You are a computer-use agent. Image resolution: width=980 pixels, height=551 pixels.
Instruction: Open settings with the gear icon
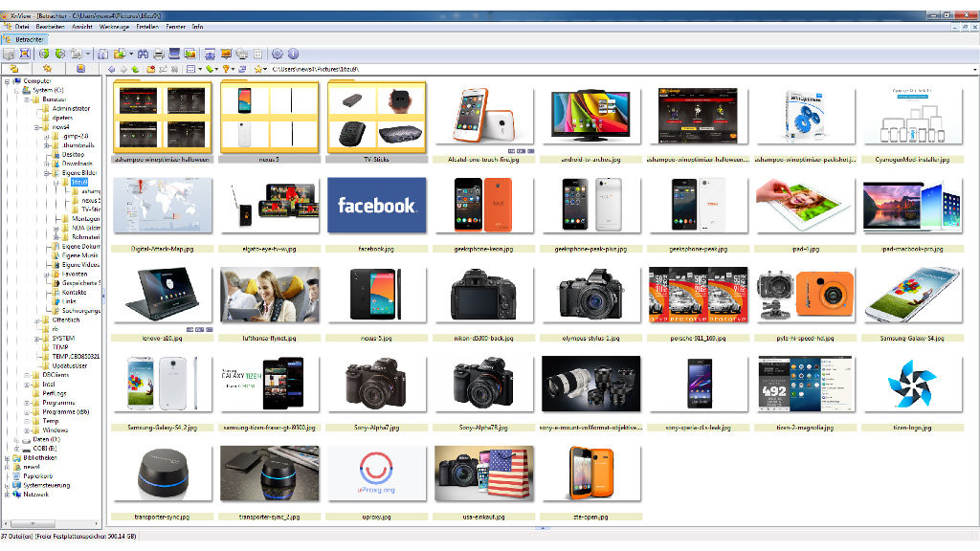click(278, 55)
